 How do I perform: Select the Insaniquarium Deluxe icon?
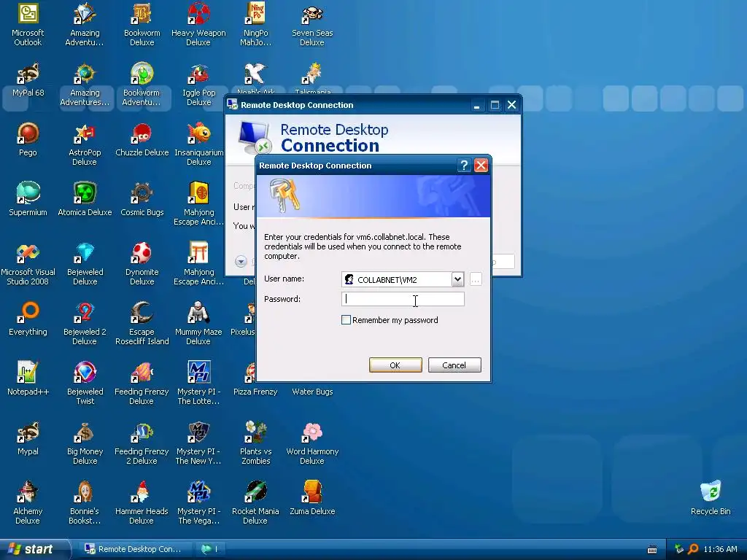[x=198, y=145]
